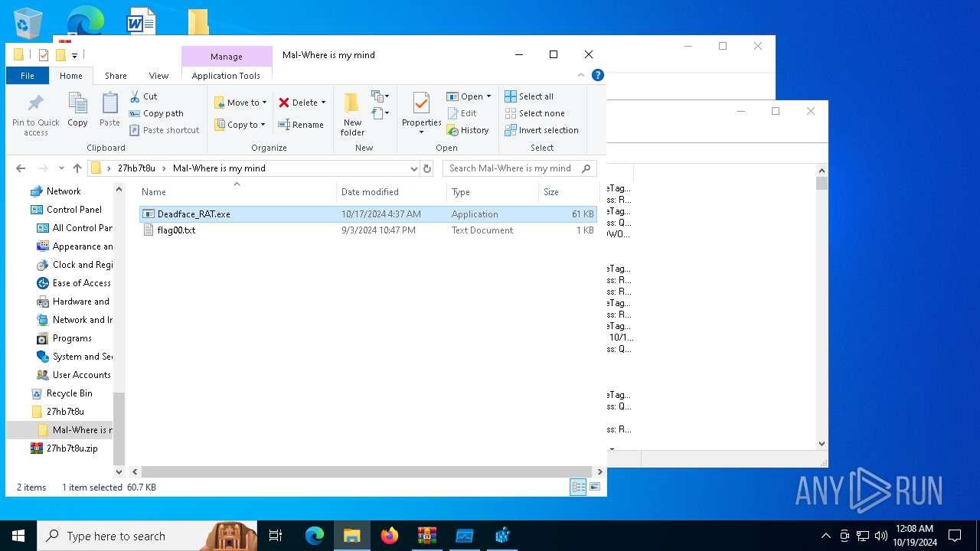Open the File menu tab

point(28,76)
